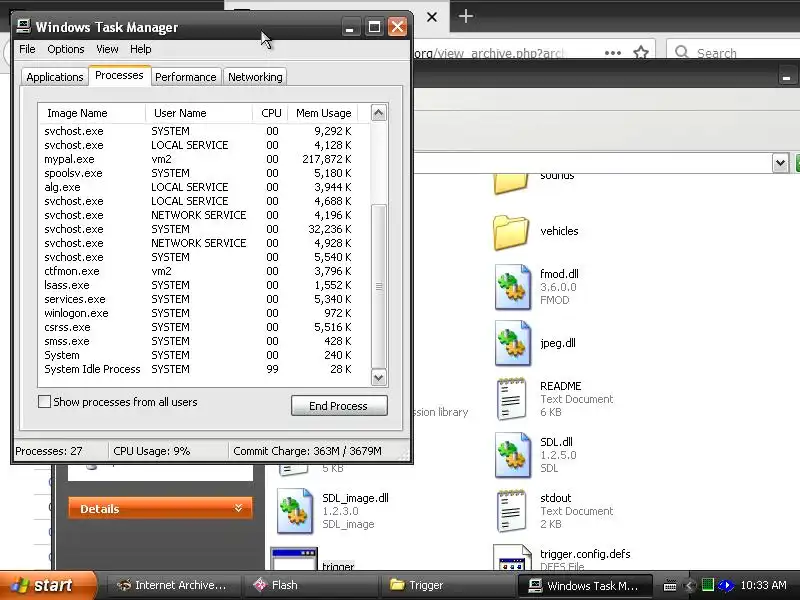The image size is (800, 600).
Task: Close the current browser tab
Action: click(432, 17)
